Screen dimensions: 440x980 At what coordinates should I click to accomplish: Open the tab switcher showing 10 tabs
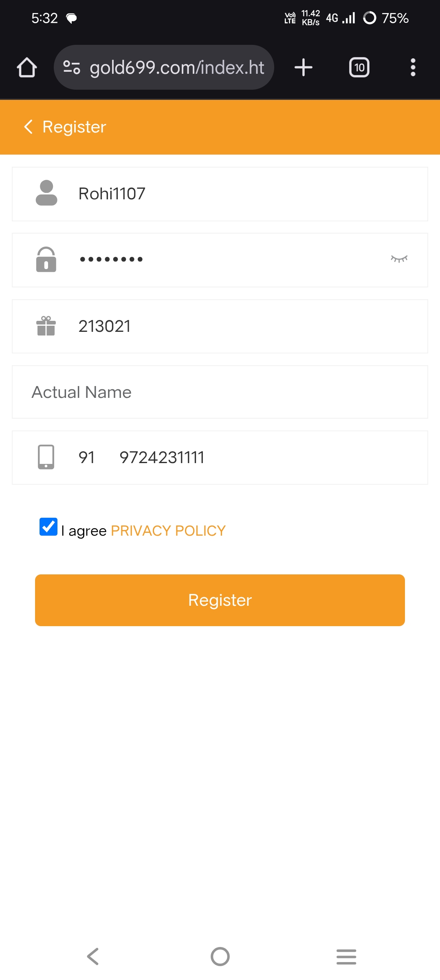359,67
